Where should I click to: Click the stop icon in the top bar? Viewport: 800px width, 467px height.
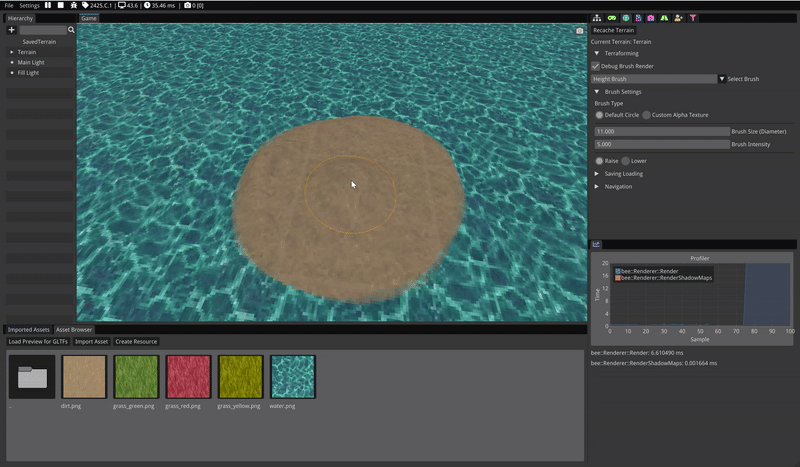click(x=60, y=6)
